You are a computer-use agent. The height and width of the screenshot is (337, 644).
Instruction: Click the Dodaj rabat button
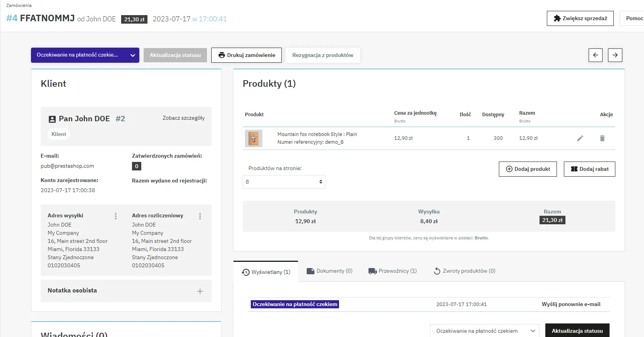point(589,169)
